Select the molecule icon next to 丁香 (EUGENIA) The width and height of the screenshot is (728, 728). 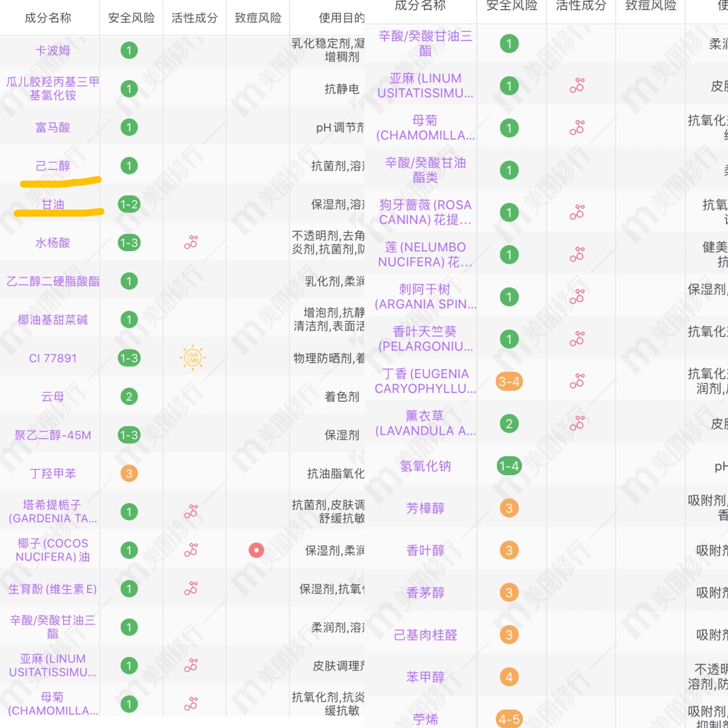click(x=578, y=381)
